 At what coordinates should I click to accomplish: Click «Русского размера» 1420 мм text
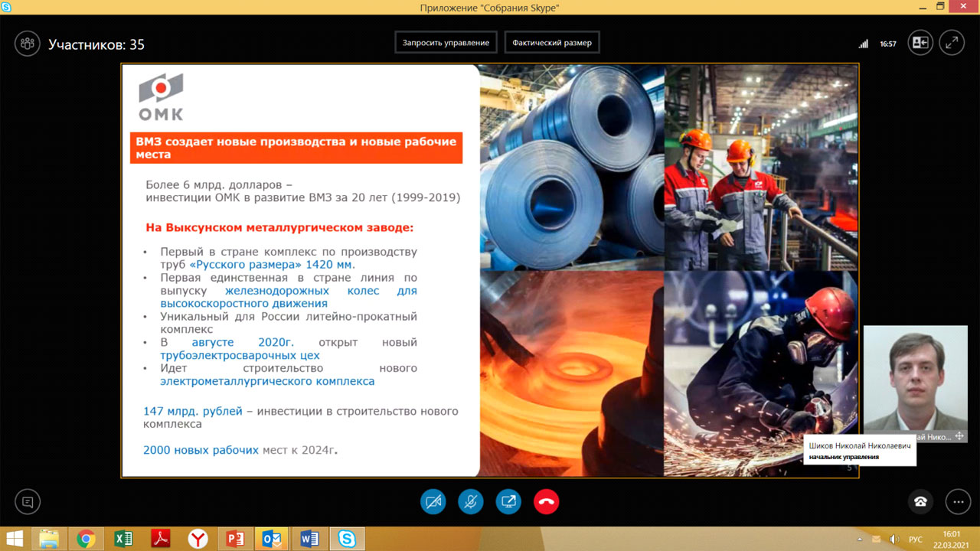tap(272, 265)
